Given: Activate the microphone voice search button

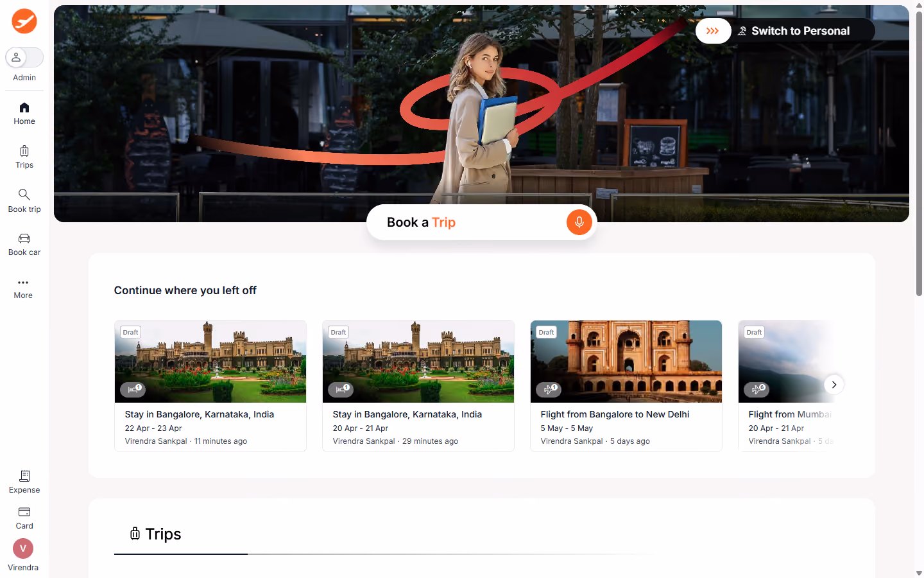Looking at the screenshot, I should [579, 222].
